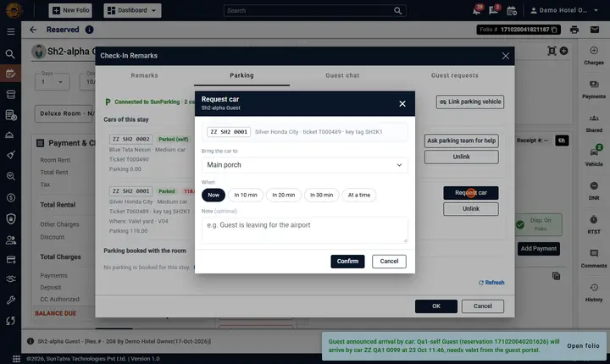Screen dimensions: 610x364
Task: Click the RTST icon
Action: pyautogui.click(x=594, y=225)
